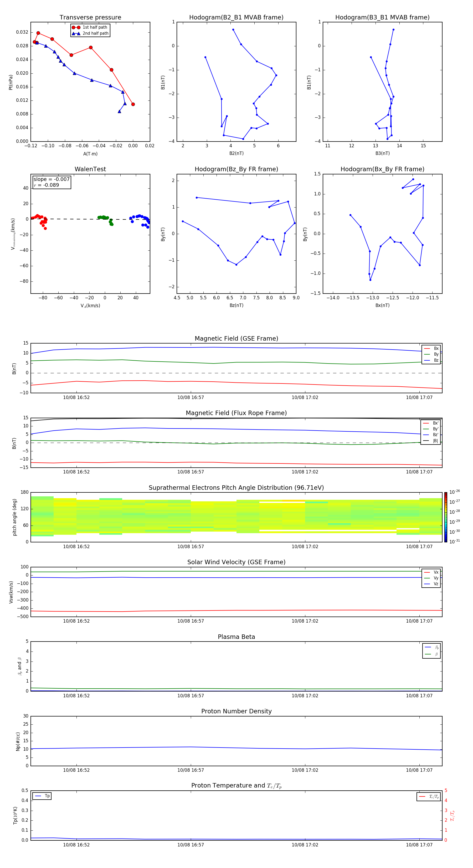This screenshot has width=473, height=868.
Task: Click the 'Bz(nT)' x-axis label
Action: coord(236,305)
